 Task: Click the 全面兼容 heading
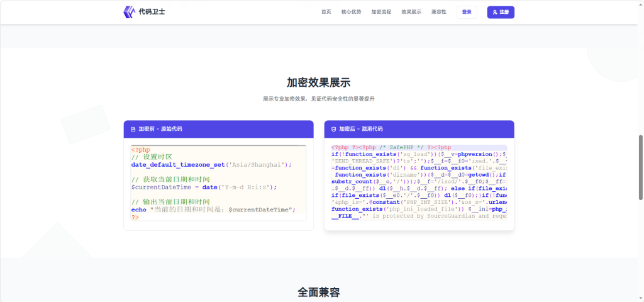[x=319, y=293]
